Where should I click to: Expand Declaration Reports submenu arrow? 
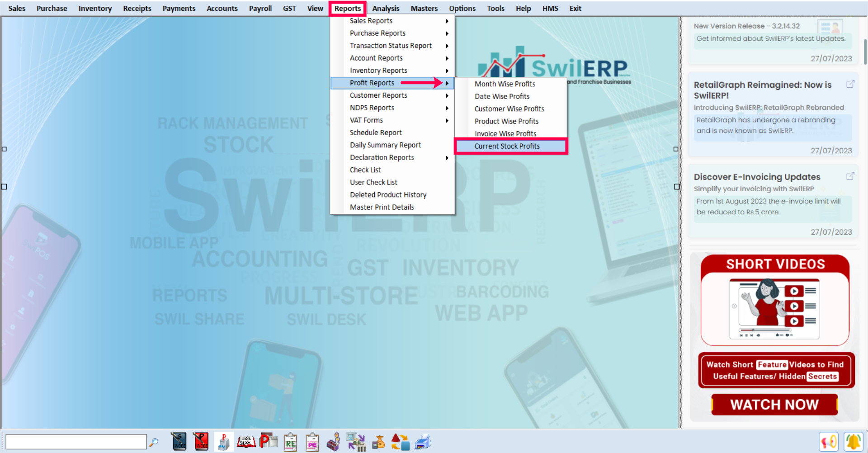[x=447, y=158]
